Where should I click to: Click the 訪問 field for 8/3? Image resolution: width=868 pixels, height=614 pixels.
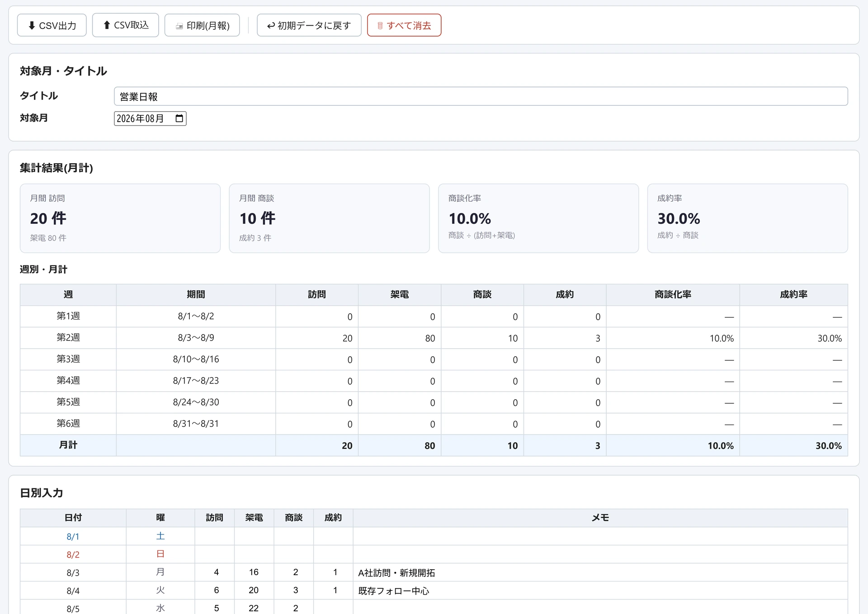point(215,572)
